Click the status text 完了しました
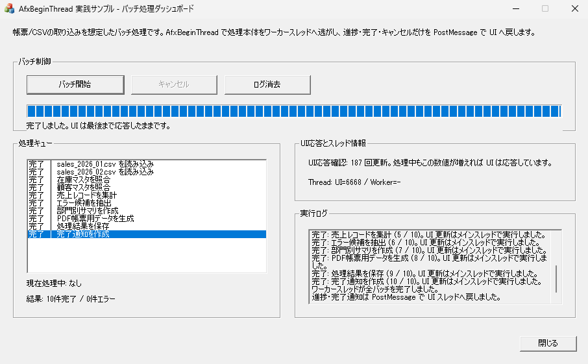588x364 pixels. point(98,126)
